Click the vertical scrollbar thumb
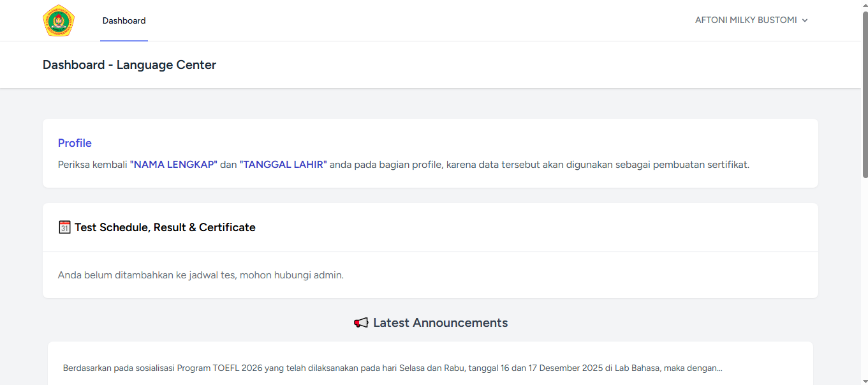868x385 pixels. point(864,96)
